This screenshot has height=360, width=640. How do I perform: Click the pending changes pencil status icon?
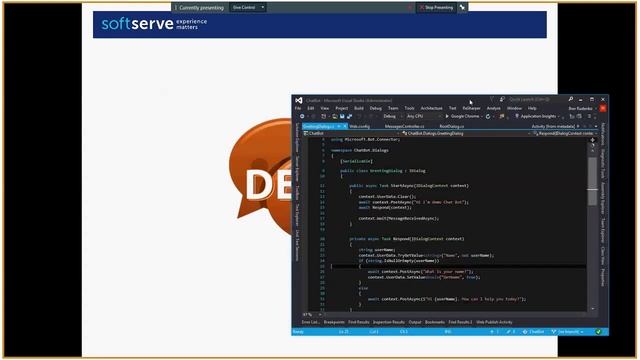coord(510,332)
